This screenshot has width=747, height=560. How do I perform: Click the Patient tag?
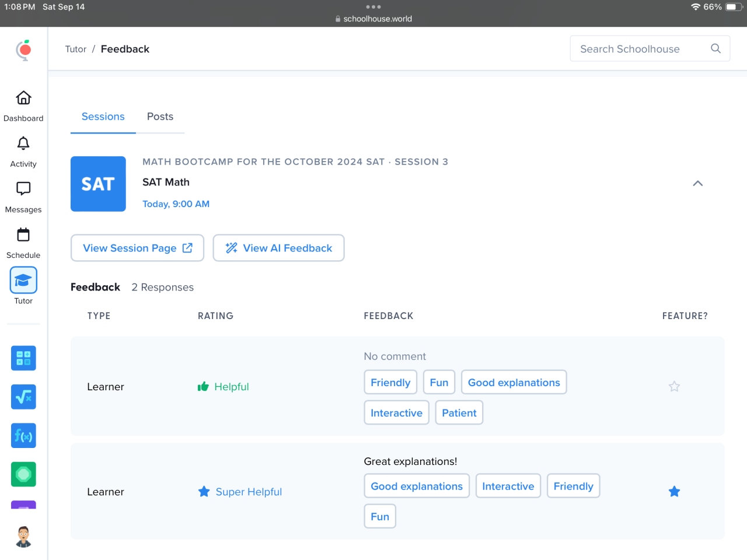(459, 412)
